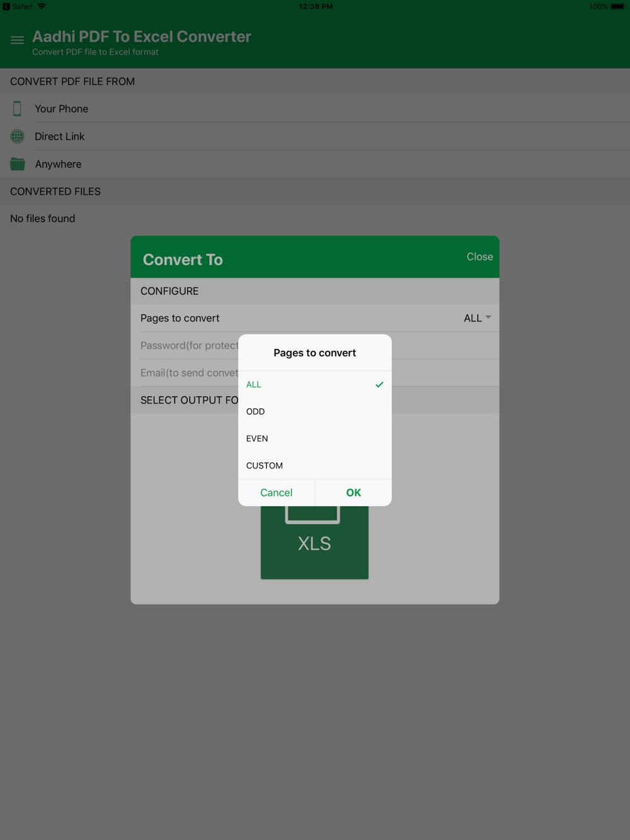
Task: Tap the Password input field
Action: pos(315,345)
